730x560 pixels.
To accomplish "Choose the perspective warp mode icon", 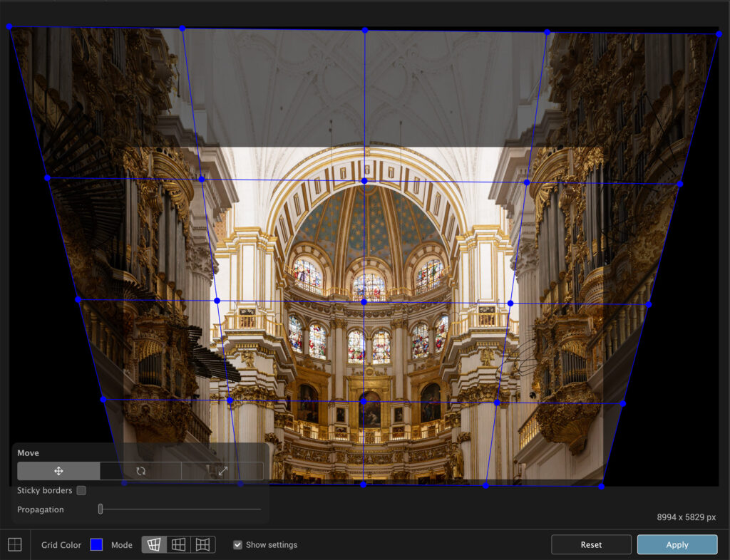I will [x=154, y=545].
